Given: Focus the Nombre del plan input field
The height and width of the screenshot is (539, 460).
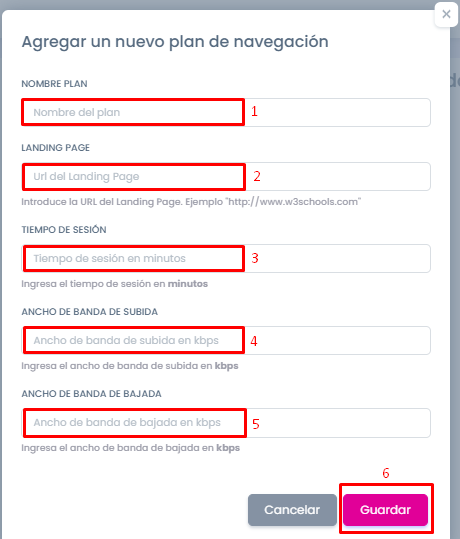Looking at the screenshot, I should click(226, 112).
